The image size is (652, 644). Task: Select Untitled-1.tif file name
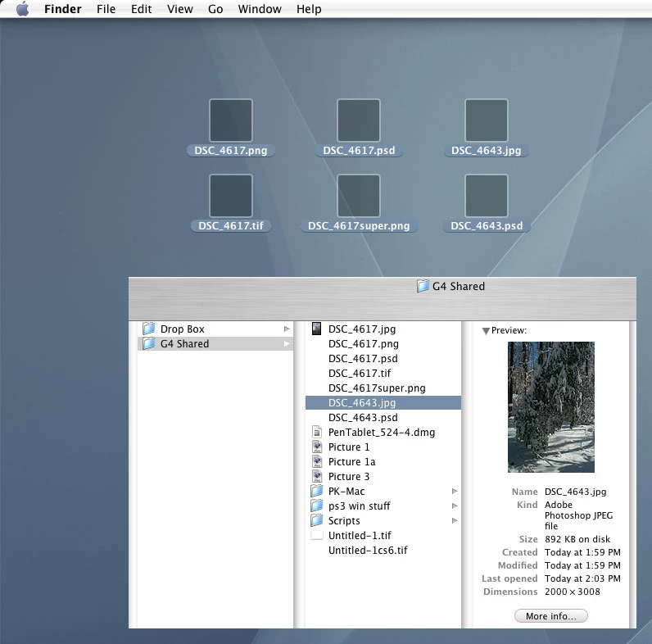[360, 536]
